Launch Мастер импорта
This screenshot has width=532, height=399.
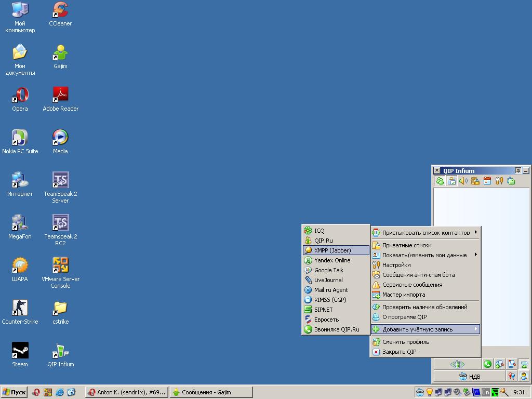(x=425, y=295)
